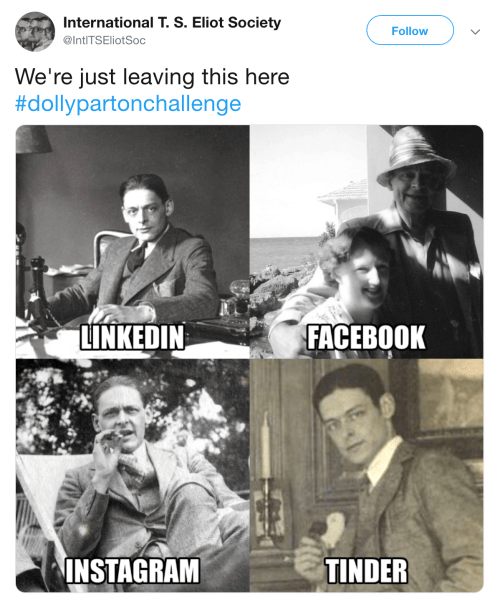The width and height of the screenshot is (500, 599).
Task: Click the TINDER caption label
Action: [x=366, y=570]
